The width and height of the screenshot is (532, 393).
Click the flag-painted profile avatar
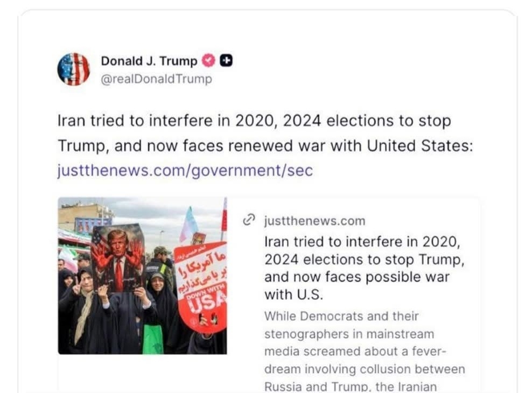tap(73, 69)
